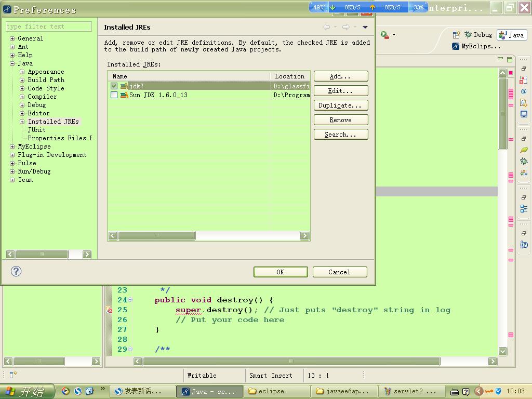532x399 pixels.
Task: Open the Outline fast view icon
Action: [x=524, y=209]
